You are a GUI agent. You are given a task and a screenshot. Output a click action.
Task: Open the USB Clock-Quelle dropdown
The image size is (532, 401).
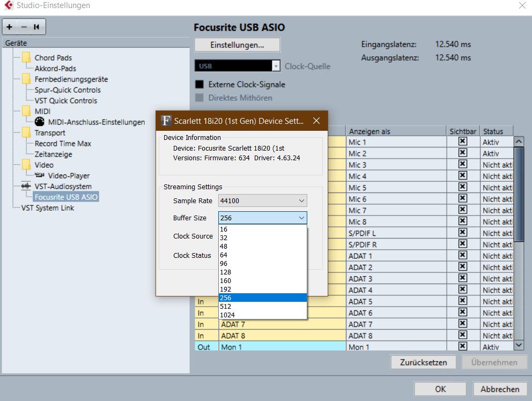click(x=237, y=66)
